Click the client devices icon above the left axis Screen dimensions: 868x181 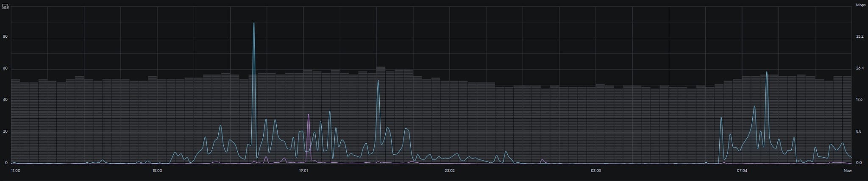coord(6,6)
